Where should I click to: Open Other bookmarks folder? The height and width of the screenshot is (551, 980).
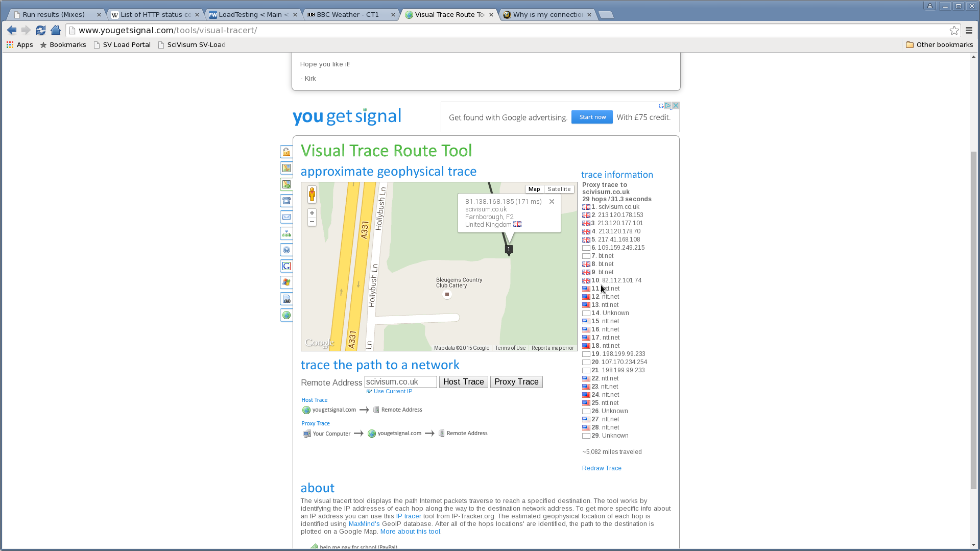939,44
